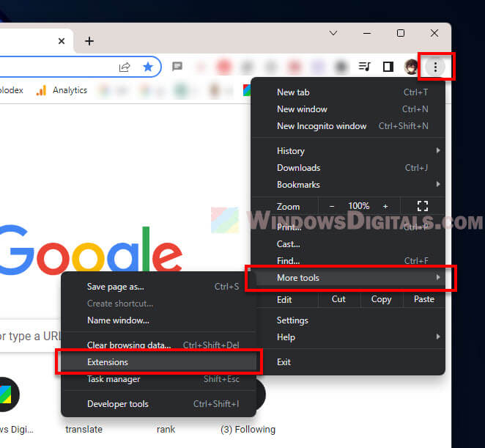Open Developer tools from the submenu
The image size is (485, 448).
159,404
